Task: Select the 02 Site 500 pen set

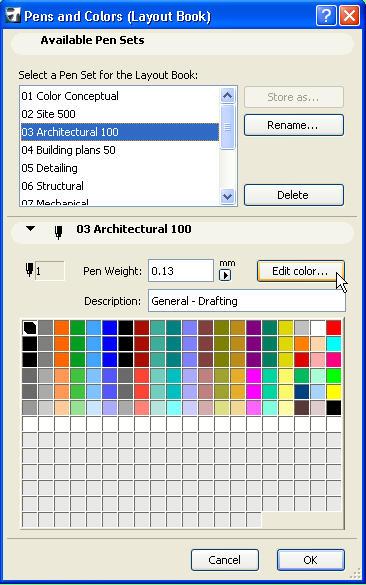Action: [x=120, y=114]
